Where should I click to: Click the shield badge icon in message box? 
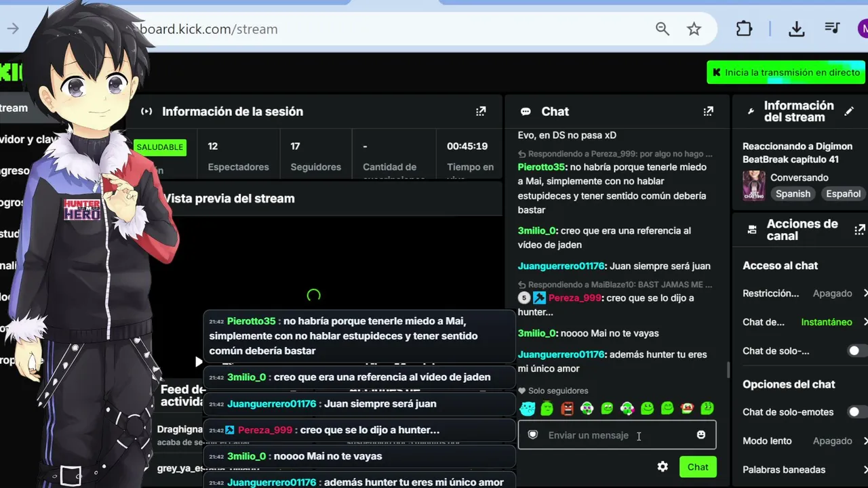click(533, 434)
